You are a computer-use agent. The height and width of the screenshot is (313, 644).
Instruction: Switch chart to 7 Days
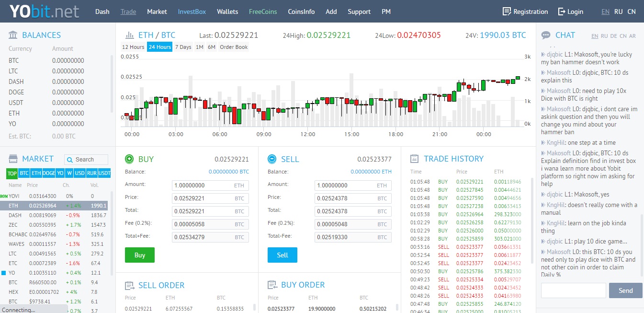(183, 47)
